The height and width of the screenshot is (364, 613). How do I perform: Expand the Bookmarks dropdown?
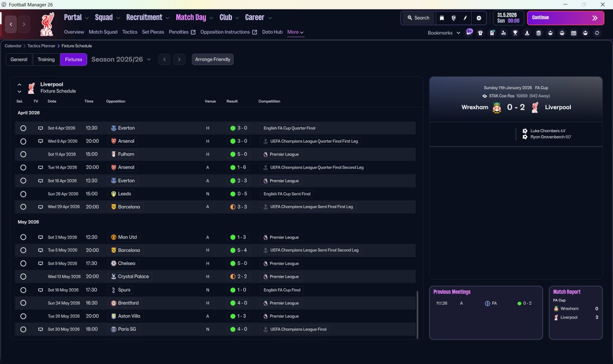click(x=444, y=33)
